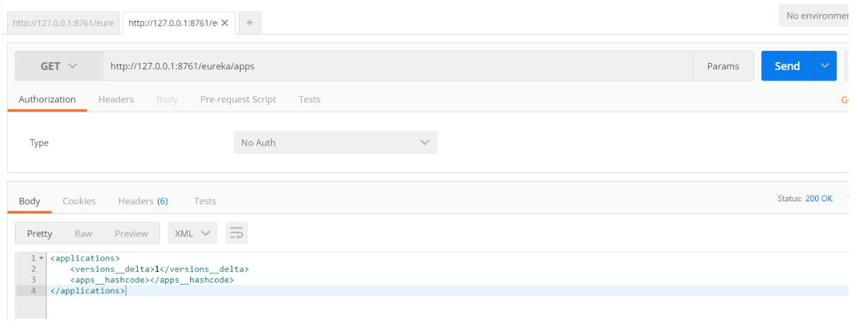This screenshot has width=868, height=325.
Task: Close the active request tab
Action: (225, 23)
